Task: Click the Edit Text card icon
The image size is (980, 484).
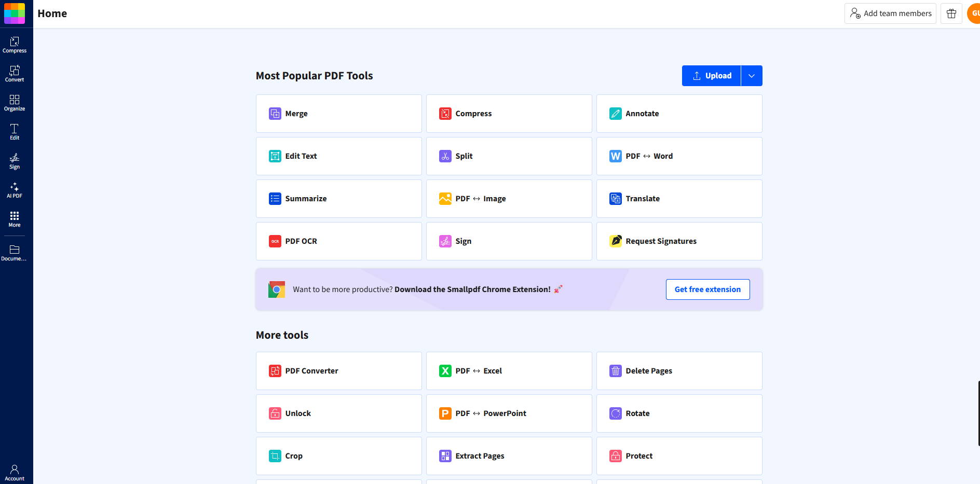Action: coord(275,156)
